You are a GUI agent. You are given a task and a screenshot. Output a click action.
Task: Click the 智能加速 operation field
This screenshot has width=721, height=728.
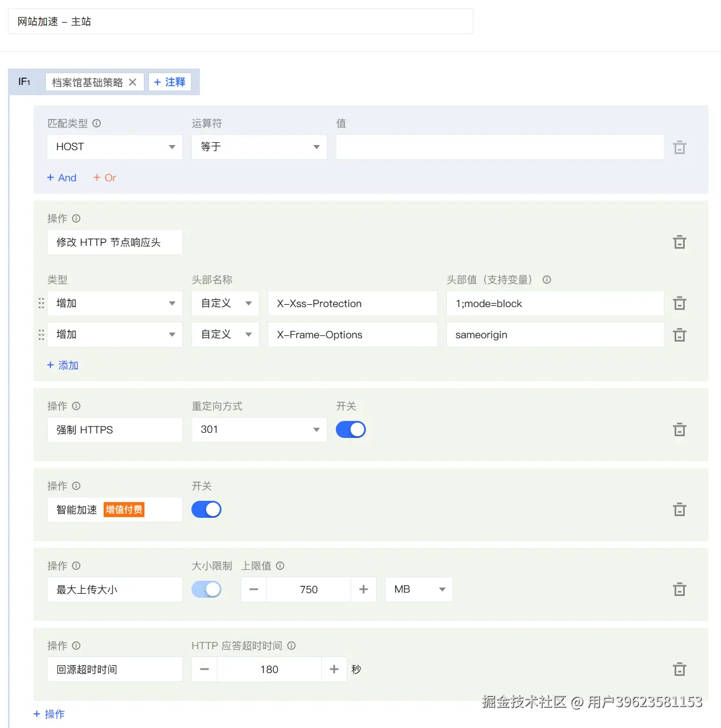[x=115, y=509]
